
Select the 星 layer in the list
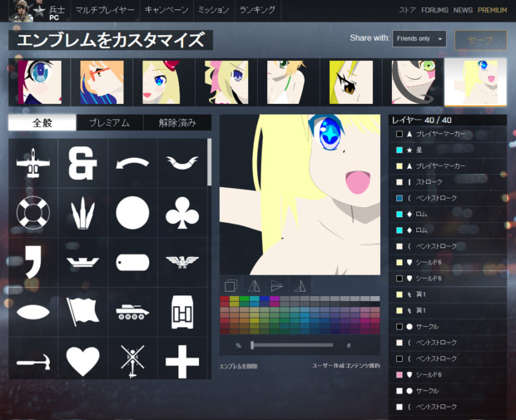point(447,150)
